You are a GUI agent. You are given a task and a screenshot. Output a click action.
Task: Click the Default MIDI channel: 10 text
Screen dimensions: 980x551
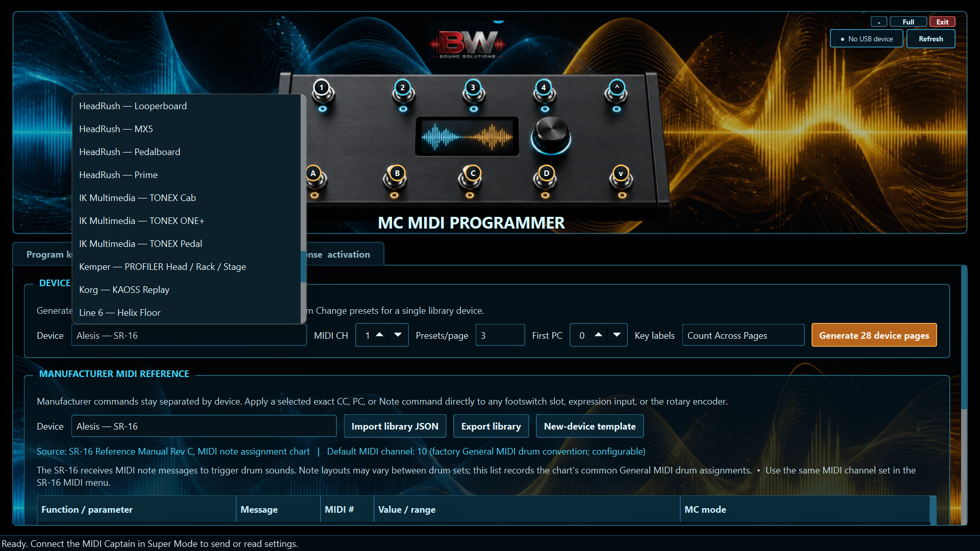[486, 452]
